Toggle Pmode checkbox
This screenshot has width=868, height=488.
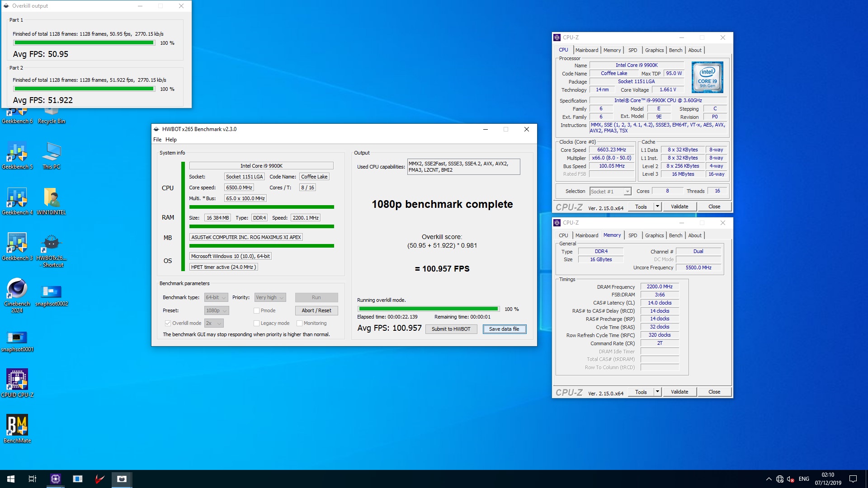tap(256, 310)
